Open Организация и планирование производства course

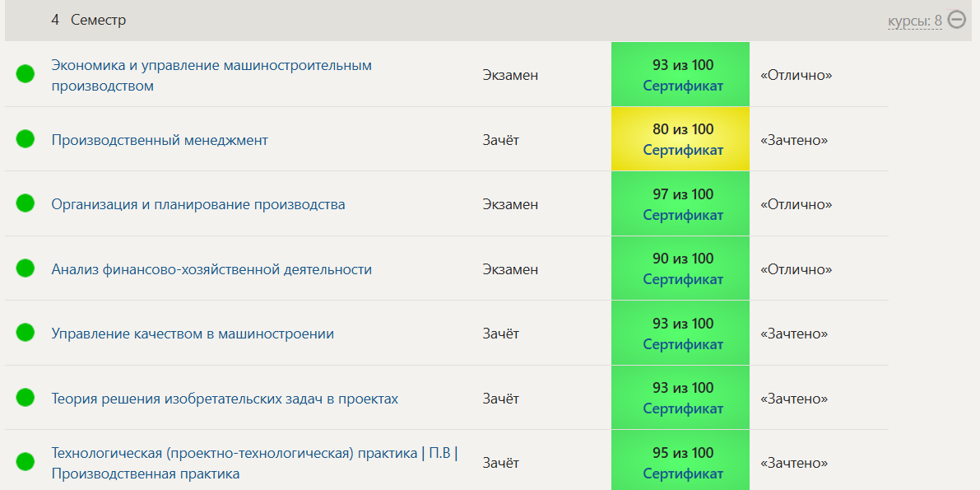(x=198, y=204)
